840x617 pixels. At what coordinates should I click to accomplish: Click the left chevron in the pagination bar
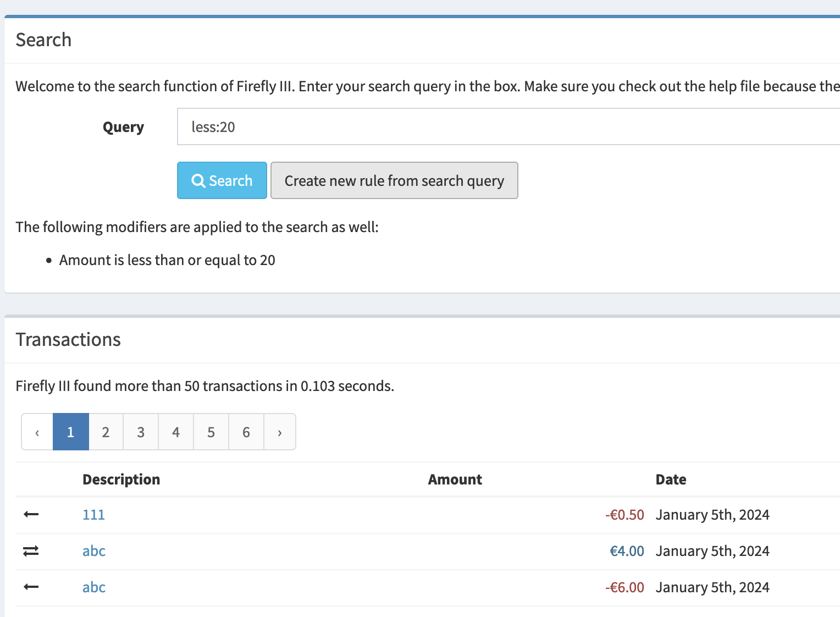pyautogui.click(x=36, y=432)
